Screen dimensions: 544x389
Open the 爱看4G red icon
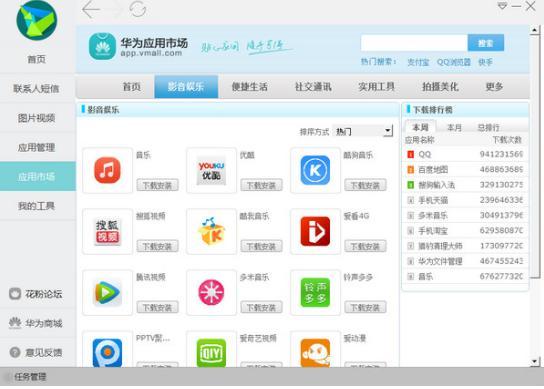[x=315, y=231]
